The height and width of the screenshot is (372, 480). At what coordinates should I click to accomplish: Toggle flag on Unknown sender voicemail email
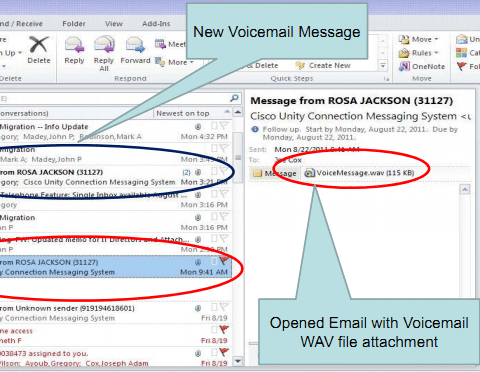pyautogui.click(x=224, y=307)
